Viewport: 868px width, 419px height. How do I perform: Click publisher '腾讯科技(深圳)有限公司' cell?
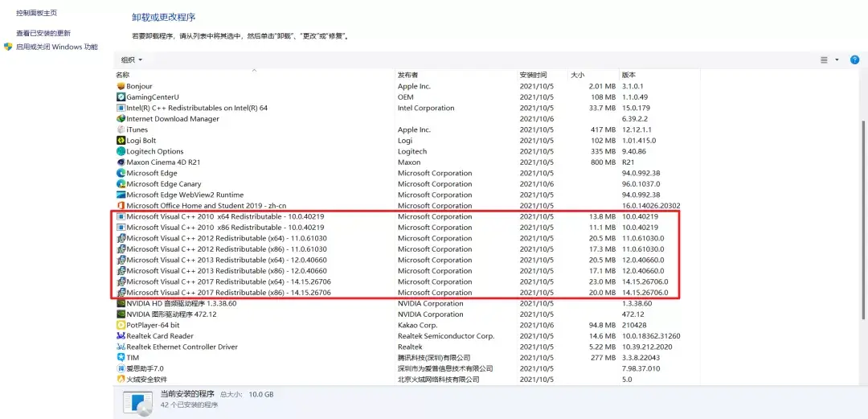coord(434,358)
